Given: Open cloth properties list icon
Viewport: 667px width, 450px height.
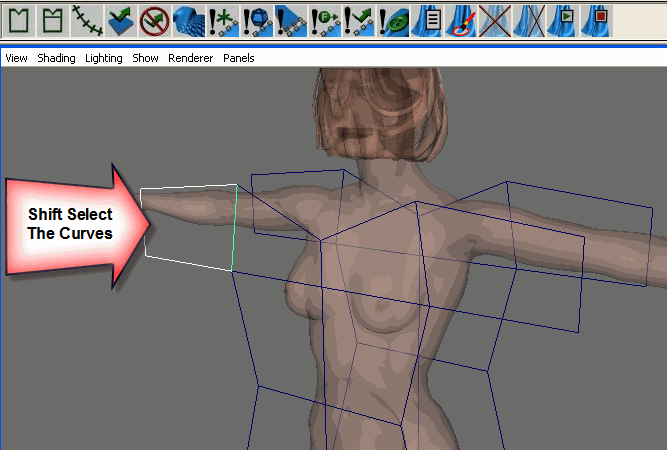Looking at the screenshot, I should tap(430, 17).
